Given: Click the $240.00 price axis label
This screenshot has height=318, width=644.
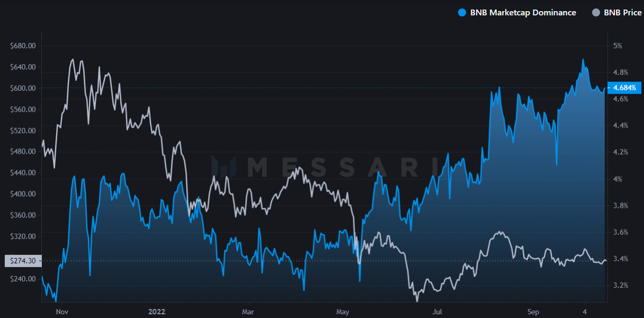Looking at the screenshot, I should 23,279.
